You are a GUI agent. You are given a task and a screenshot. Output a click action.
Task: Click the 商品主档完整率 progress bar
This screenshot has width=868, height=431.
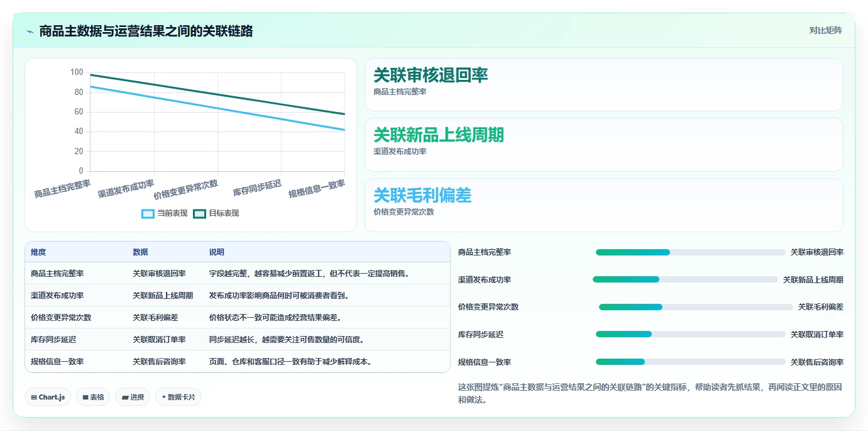[x=691, y=252]
